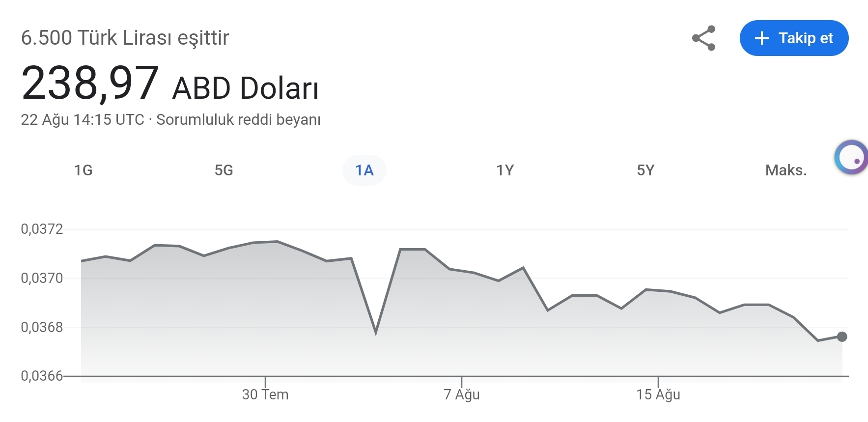Click the 238,97 converted amount

(x=90, y=84)
